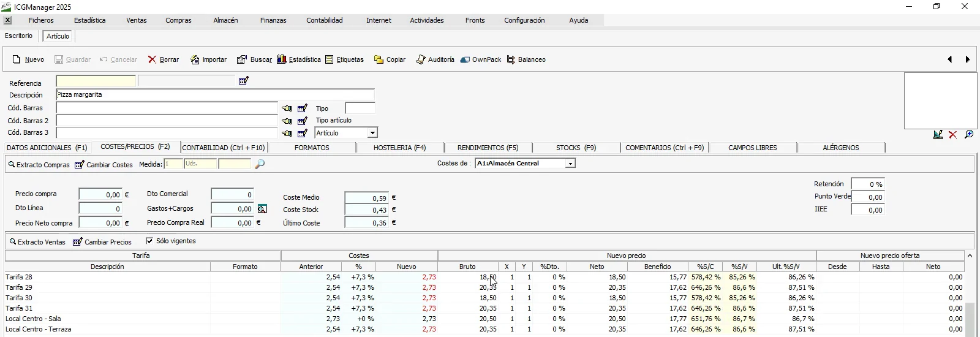Remove the article image with red X

(953, 135)
